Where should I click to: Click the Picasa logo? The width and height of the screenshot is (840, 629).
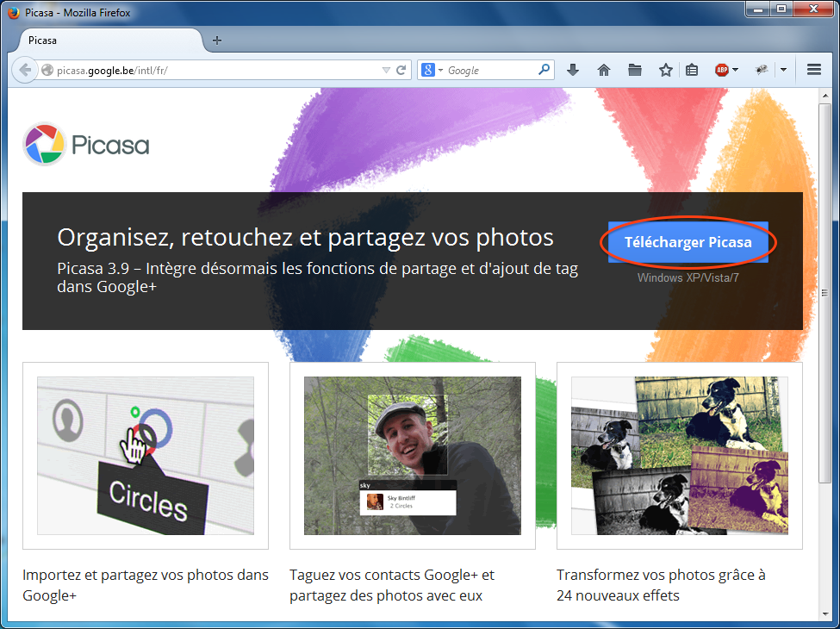pyautogui.click(x=85, y=144)
